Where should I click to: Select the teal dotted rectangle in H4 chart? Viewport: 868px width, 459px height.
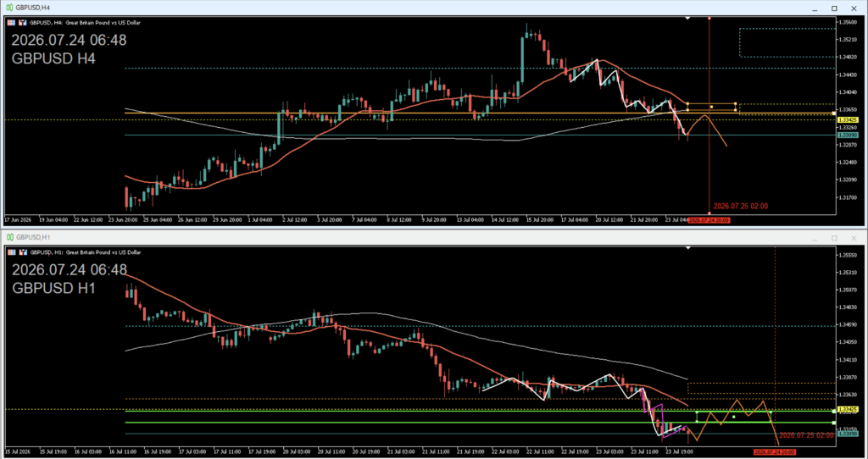click(x=787, y=42)
